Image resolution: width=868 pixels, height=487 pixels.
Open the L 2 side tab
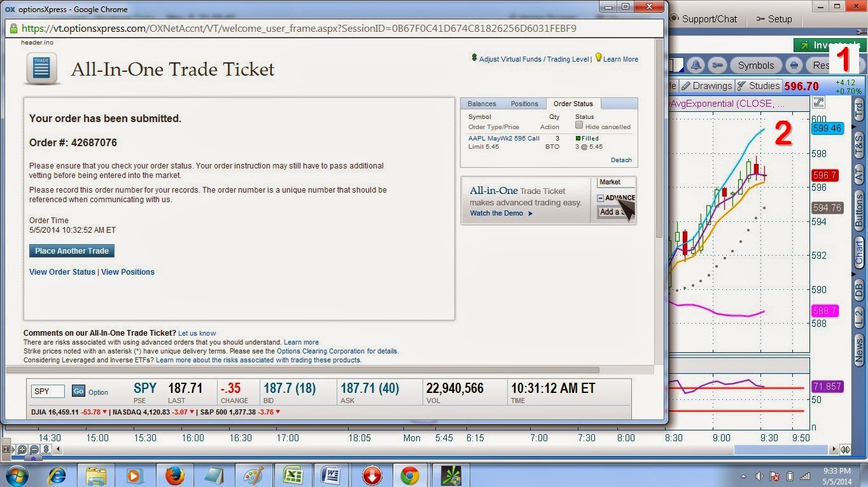[x=859, y=317]
